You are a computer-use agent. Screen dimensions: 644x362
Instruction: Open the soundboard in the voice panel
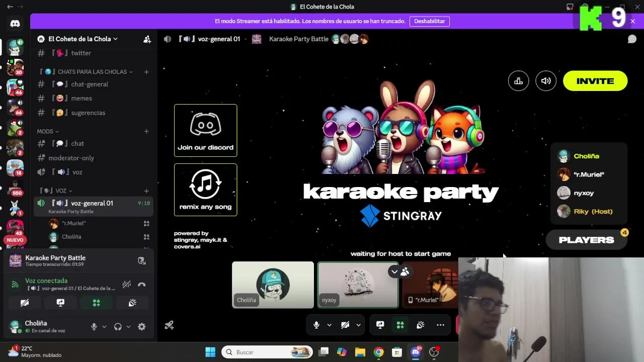[x=132, y=303]
